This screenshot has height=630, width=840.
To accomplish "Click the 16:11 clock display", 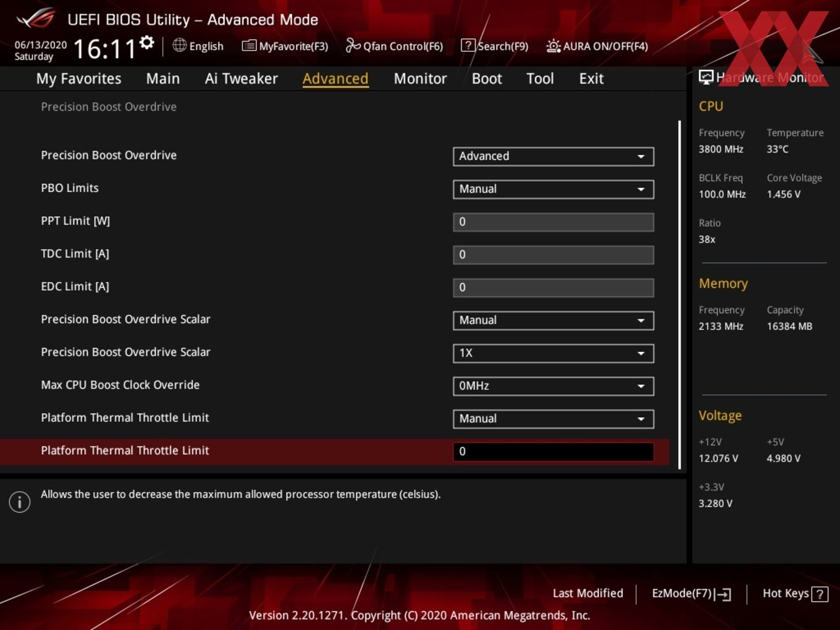I will coord(104,48).
